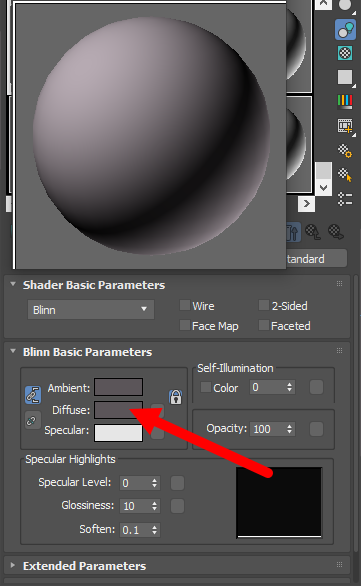Click the Specular map button square
This screenshot has height=586, width=361.
click(157, 434)
